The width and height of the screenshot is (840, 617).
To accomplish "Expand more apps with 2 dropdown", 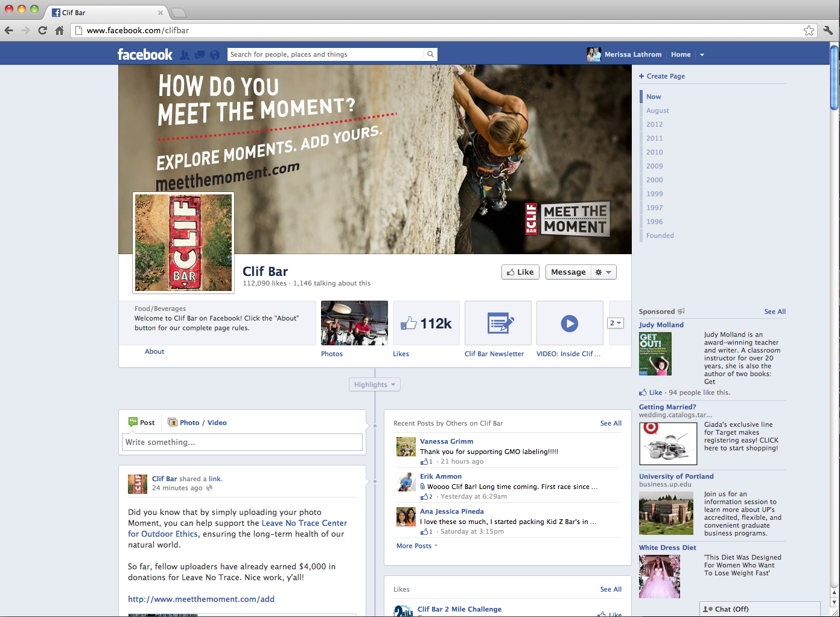I will click(615, 323).
